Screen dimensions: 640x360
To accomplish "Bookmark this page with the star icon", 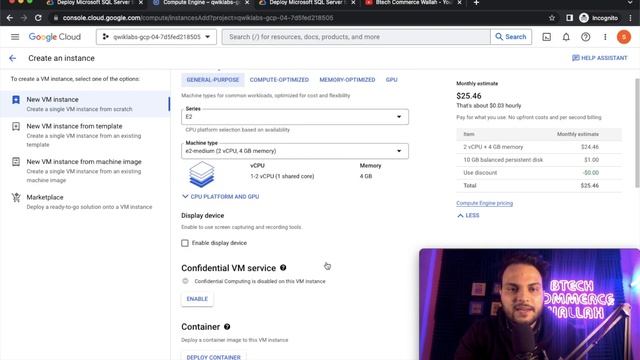I will pos(552,18).
